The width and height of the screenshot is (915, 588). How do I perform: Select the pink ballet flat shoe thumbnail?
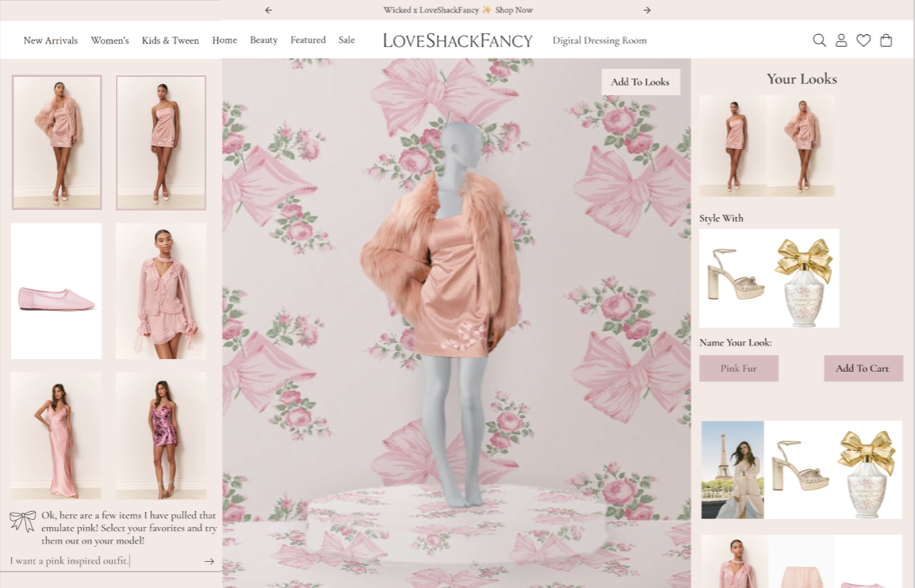point(56,291)
